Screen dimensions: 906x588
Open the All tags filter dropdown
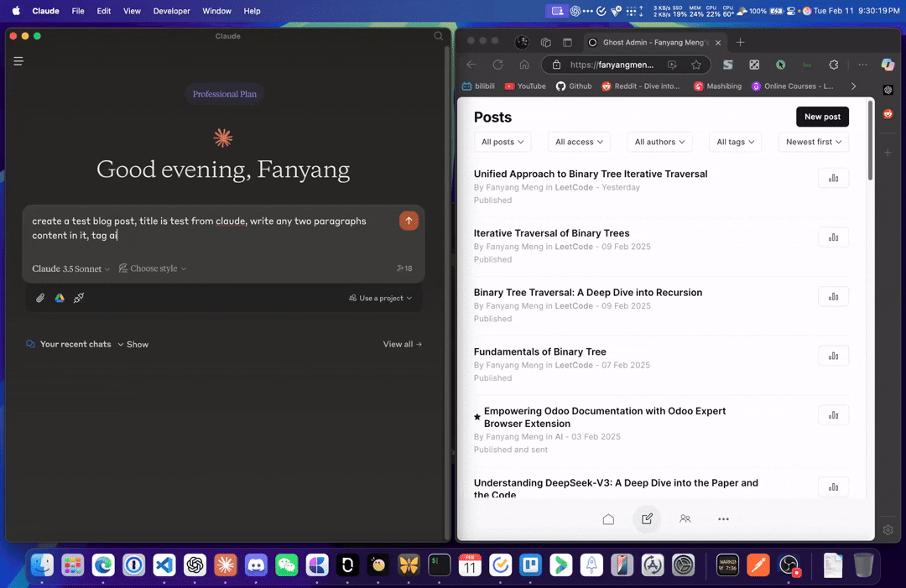click(735, 142)
